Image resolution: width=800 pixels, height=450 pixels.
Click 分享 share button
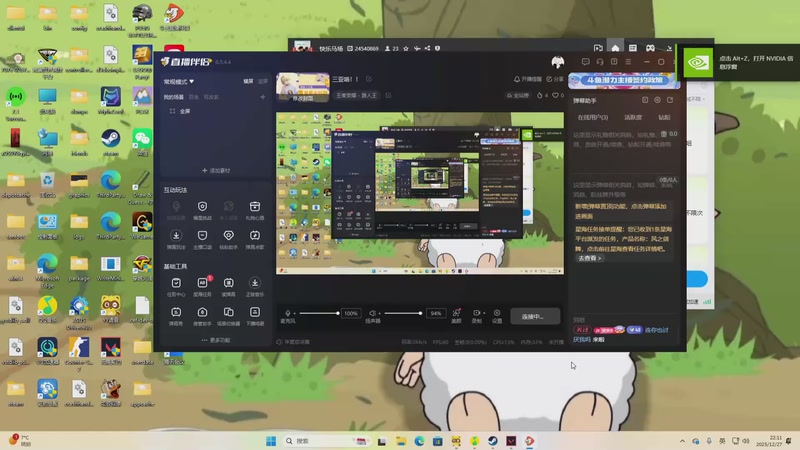(555, 79)
